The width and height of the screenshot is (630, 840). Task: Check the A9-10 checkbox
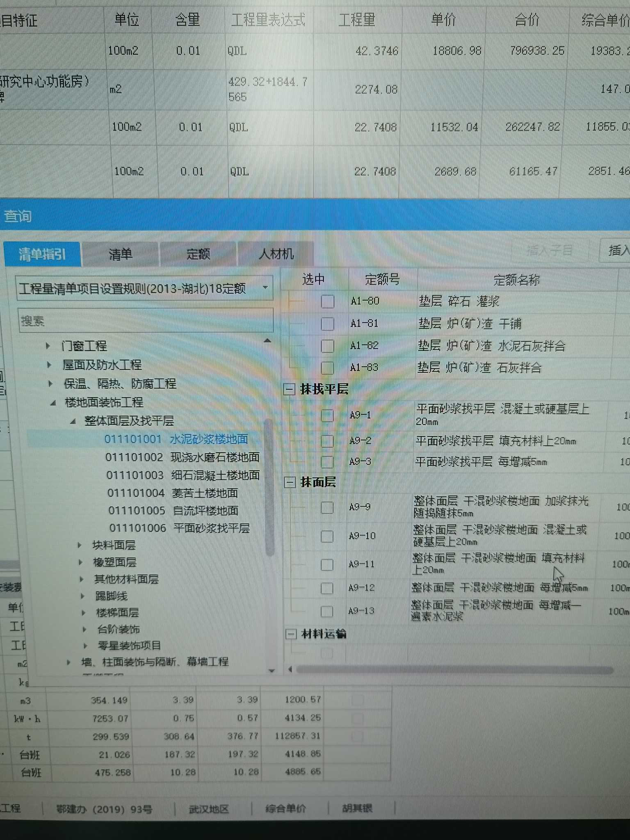[x=327, y=536]
